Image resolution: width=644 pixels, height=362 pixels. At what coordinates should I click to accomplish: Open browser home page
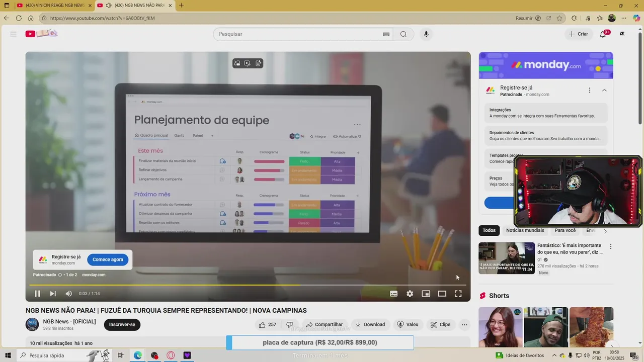31,18
